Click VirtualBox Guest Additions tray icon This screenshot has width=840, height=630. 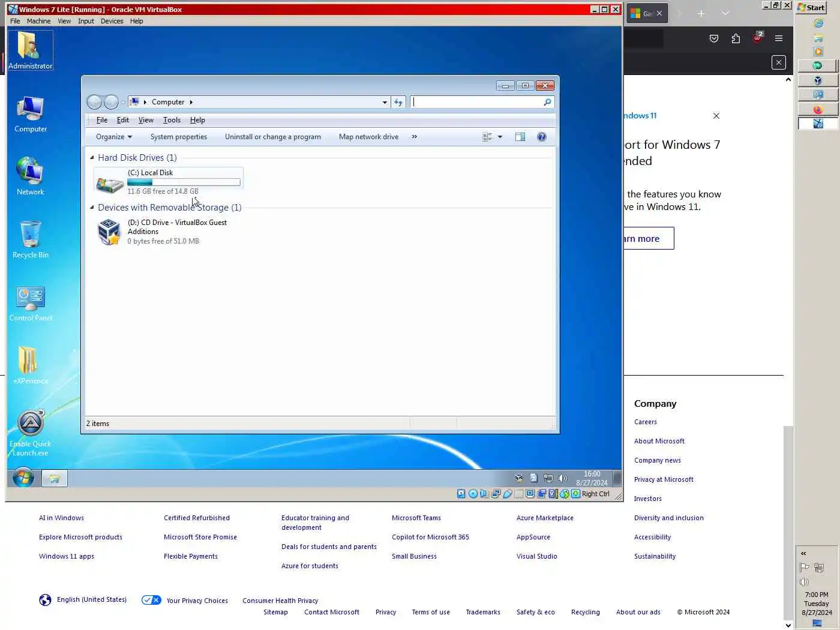[x=519, y=478]
